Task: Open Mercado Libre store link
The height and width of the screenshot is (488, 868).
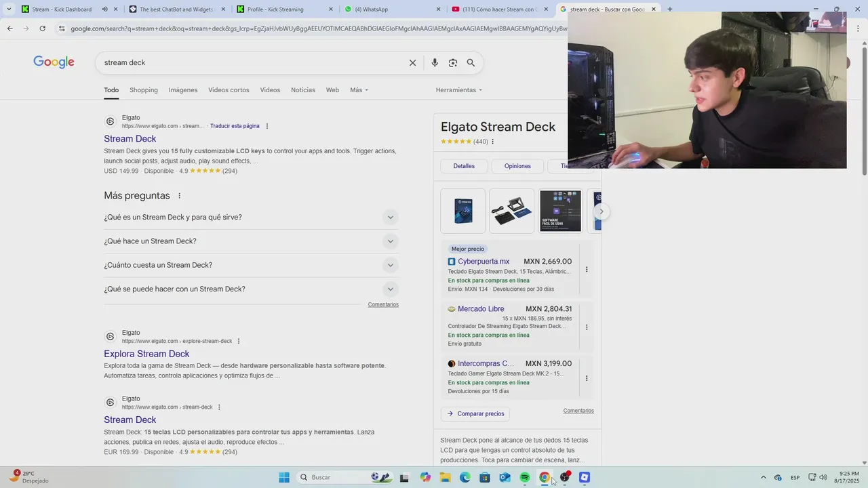Action: pyautogui.click(x=481, y=309)
